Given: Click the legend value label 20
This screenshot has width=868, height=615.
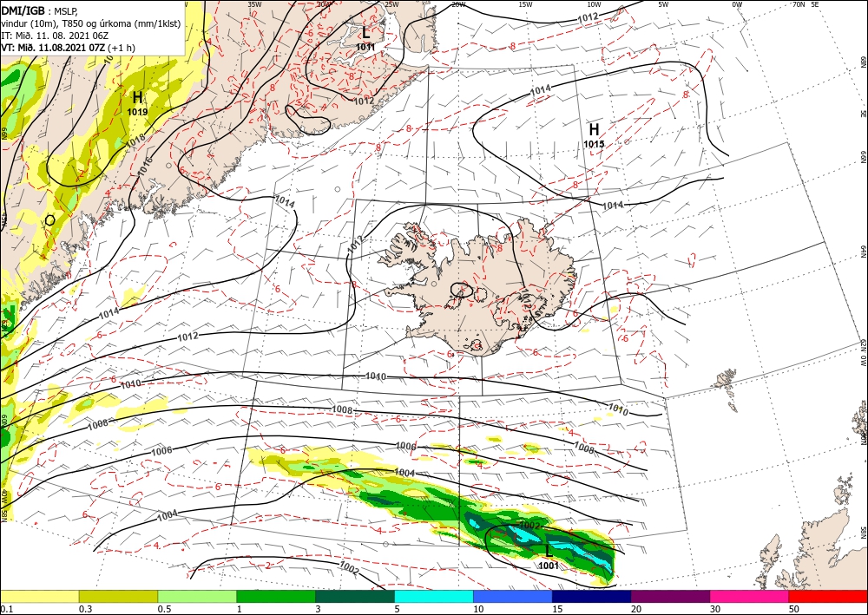Looking at the screenshot, I should pyautogui.click(x=636, y=609).
